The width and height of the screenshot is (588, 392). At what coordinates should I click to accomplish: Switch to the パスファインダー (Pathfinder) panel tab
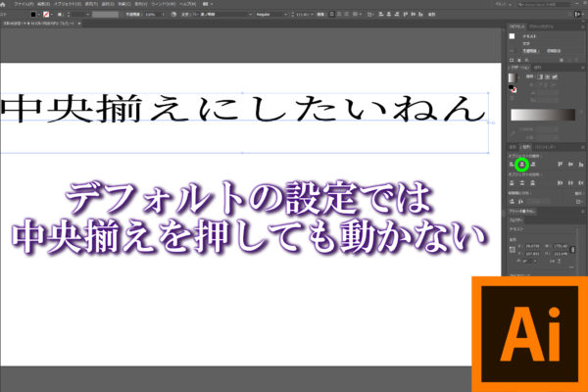(x=545, y=147)
